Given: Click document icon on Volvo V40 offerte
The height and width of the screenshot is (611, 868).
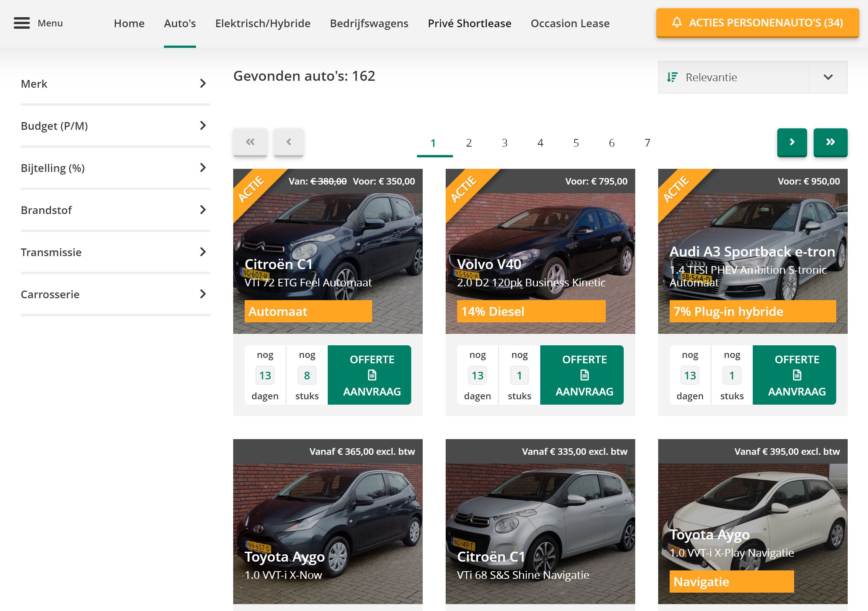Looking at the screenshot, I should coord(584,375).
